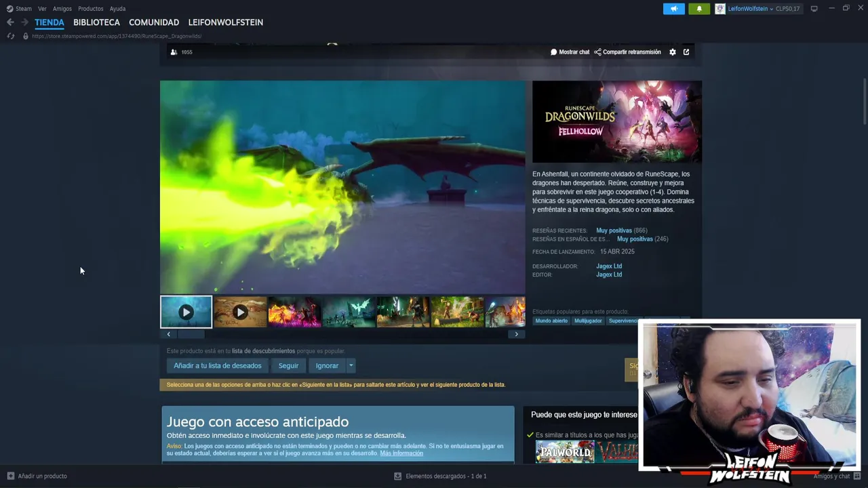Open the Ayuda menu
The image size is (868, 488).
117,9
